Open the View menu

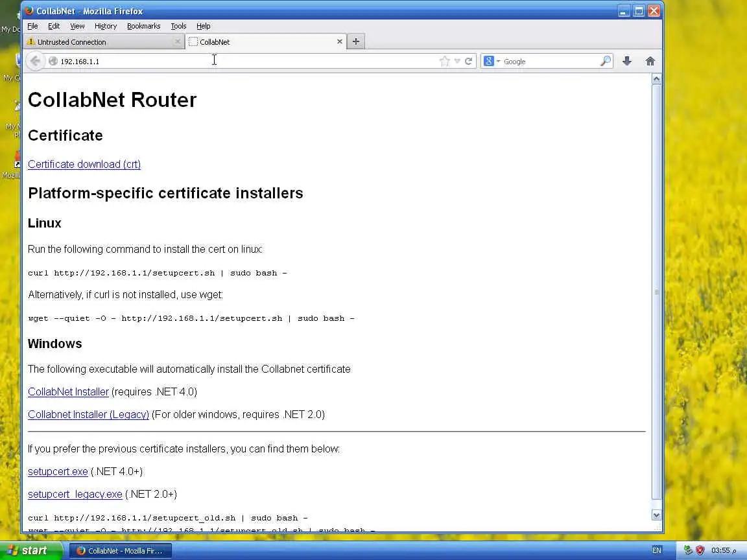tap(77, 26)
